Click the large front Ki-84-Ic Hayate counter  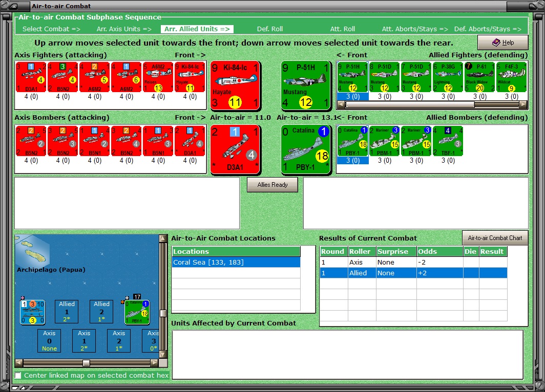pyautogui.click(x=235, y=85)
